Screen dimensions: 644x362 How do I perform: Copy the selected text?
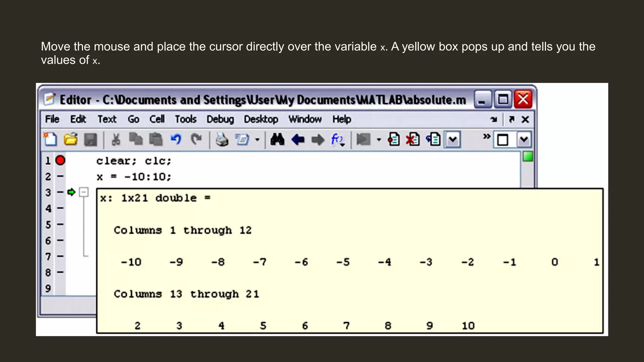tap(136, 139)
